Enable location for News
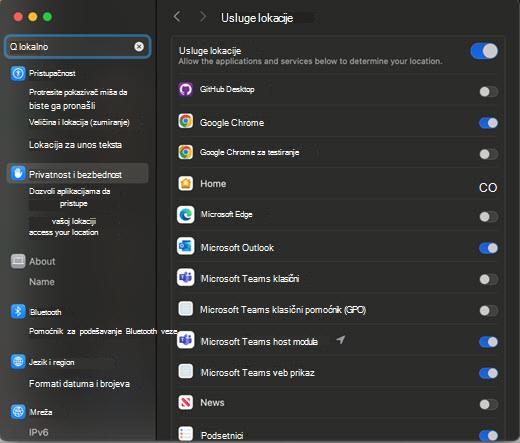 point(489,404)
